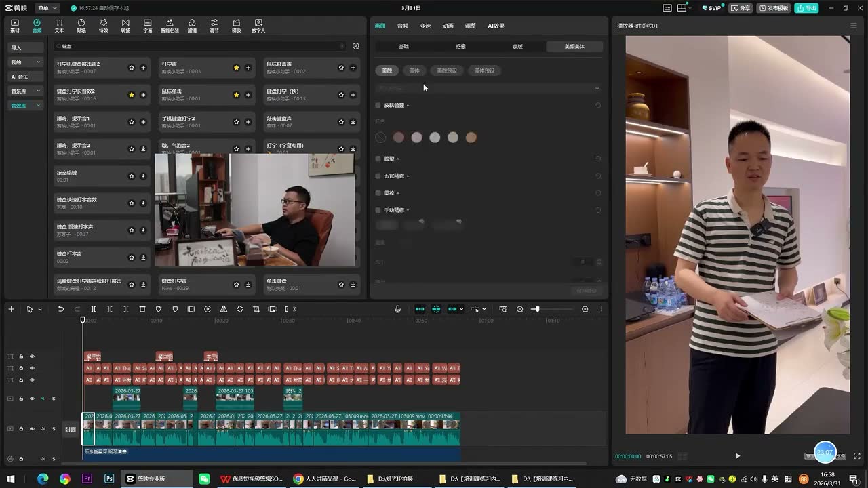
Task: Open the 转场 transitions panel icon
Action: [125, 26]
